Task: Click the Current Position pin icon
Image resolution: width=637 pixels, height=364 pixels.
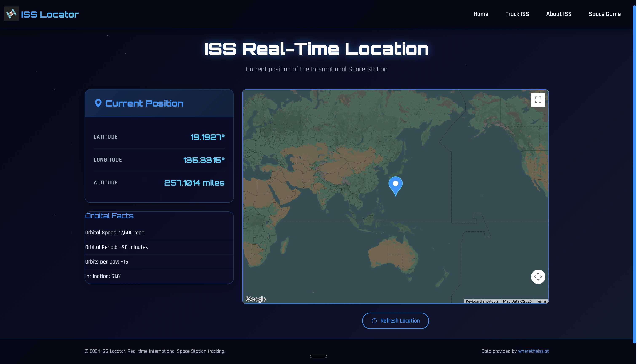Action: coord(98,103)
